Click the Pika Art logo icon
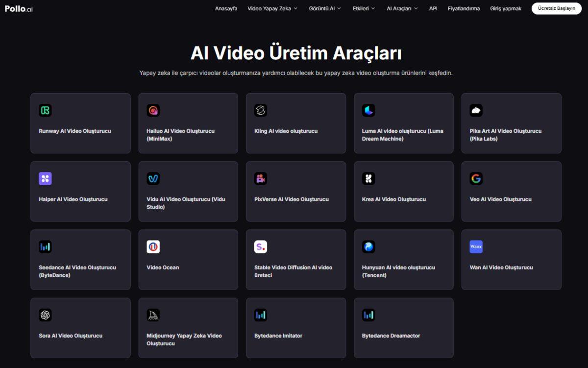588x368 pixels. tap(476, 110)
